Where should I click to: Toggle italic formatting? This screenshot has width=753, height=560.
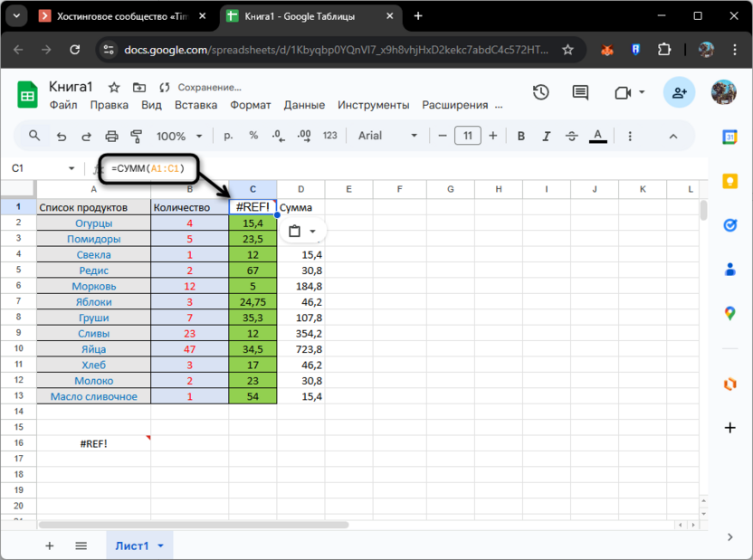[x=546, y=137]
